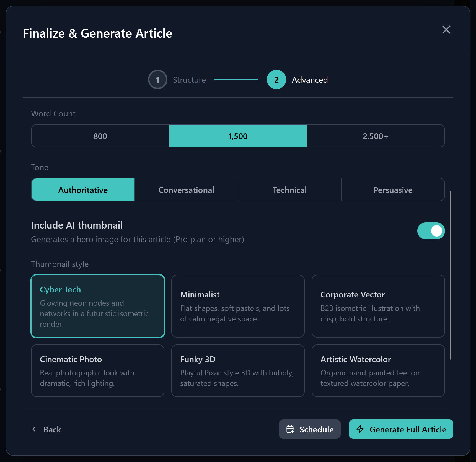Image resolution: width=476 pixels, height=462 pixels.
Task: Close the Finalize & Generate Article dialog
Action: click(446, 30)
